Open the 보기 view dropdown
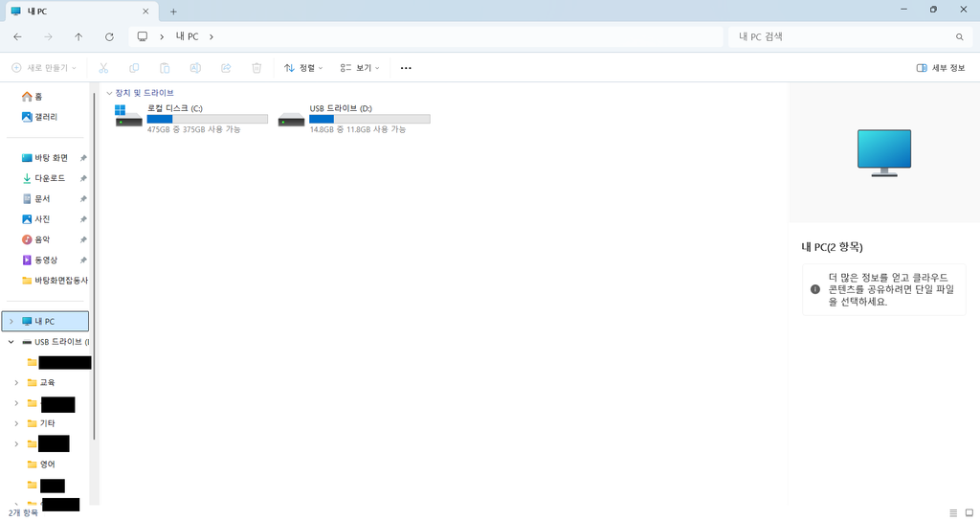980x521 pixels. (360, 68)
